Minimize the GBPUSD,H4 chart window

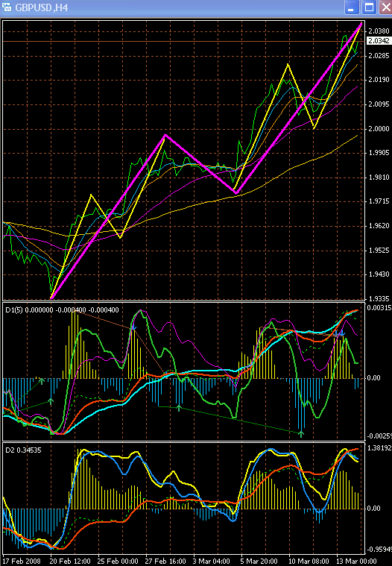[351, 7]
